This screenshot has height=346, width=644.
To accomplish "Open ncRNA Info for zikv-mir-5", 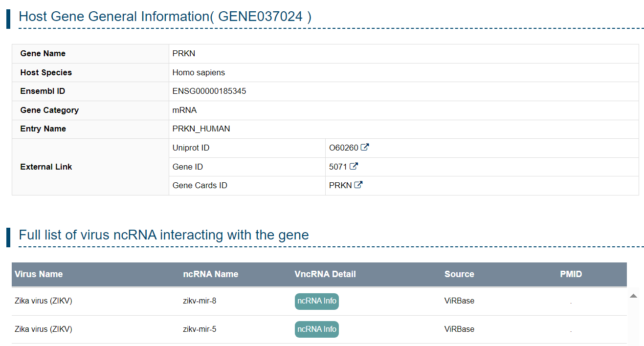I will pos(316,329).
